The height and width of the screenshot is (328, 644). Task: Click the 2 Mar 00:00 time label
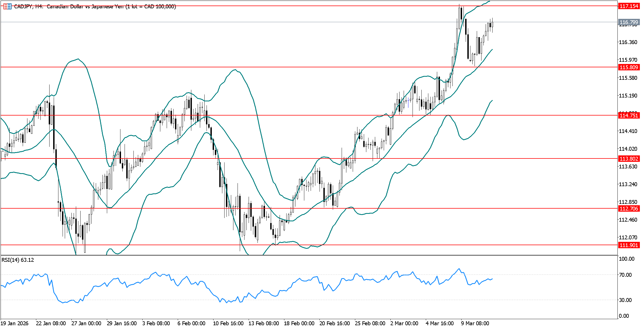pos(404,323)
